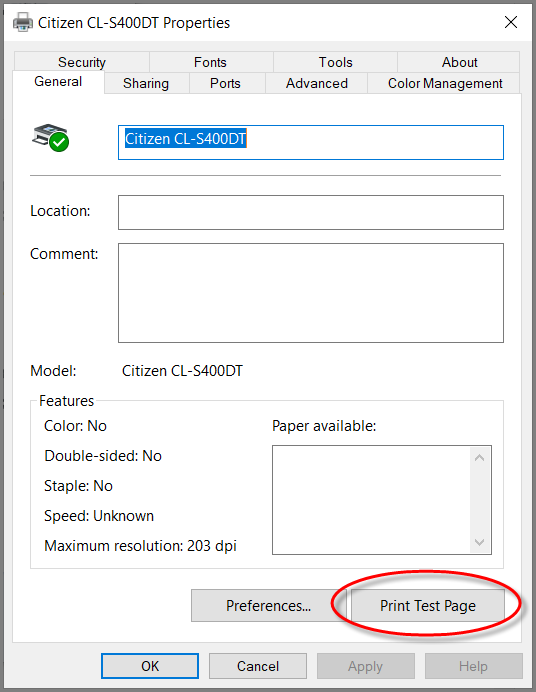This screenshot has width=536, height=692.
Task: Click the 'Staple: No' text
Action: pos(79,486)
